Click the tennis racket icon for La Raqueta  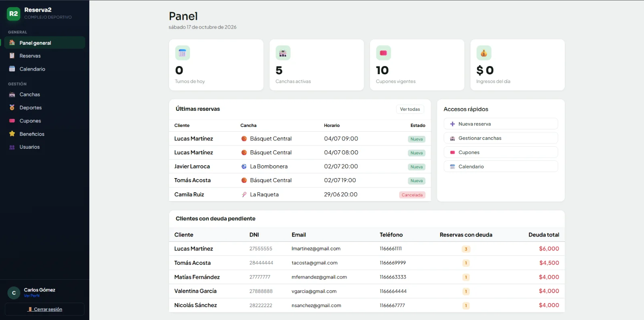coord(244,195)
